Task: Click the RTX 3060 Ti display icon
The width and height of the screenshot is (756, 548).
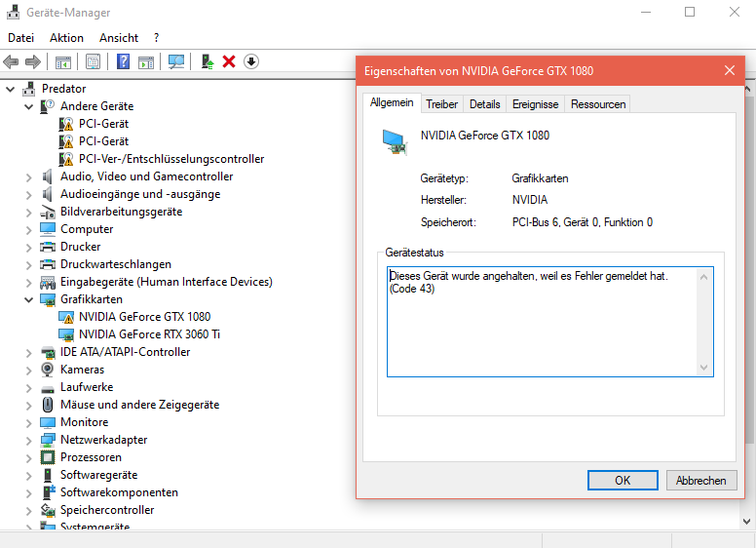Action: pyautogui.click(x=66, y=334)
